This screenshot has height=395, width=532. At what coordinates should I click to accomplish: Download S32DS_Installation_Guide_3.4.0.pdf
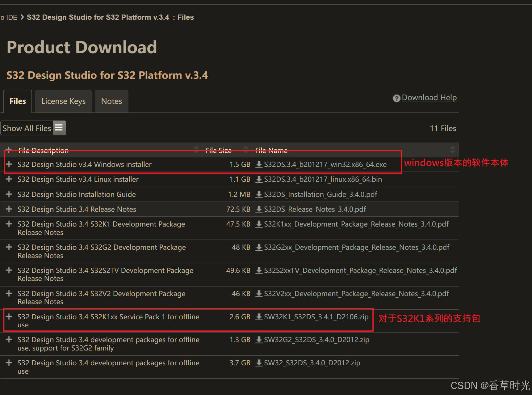click(x=320, y=194)
